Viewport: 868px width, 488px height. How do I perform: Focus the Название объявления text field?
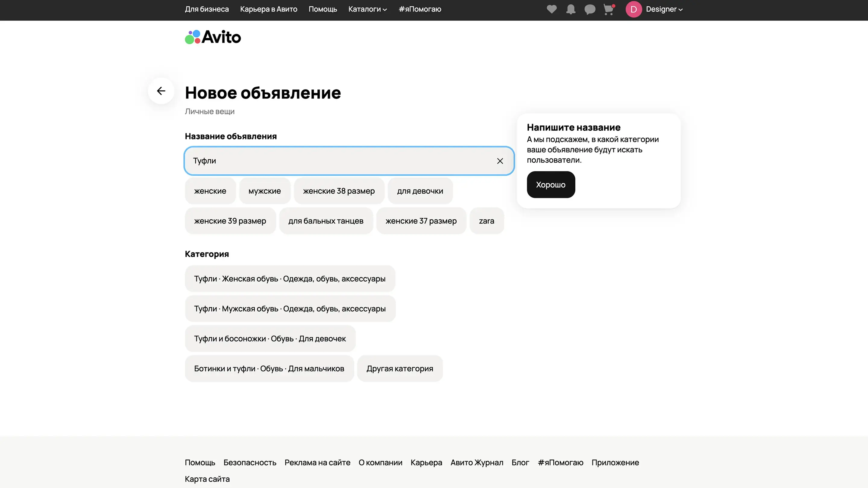(337, 161)
